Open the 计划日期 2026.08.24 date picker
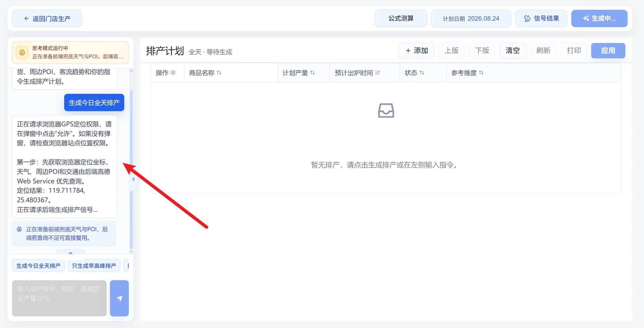Viewport: 644px width, 328px height. pos(471,18)
